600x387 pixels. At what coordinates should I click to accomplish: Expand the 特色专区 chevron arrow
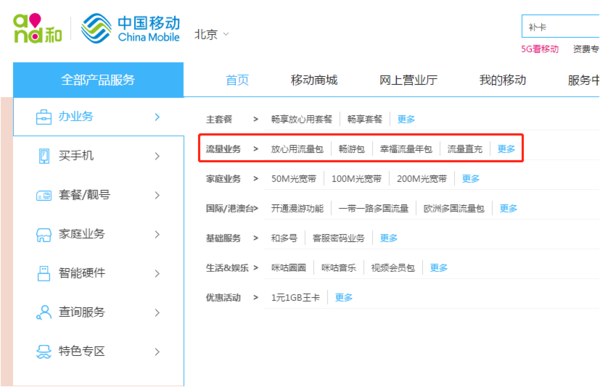tap(157, 351)
